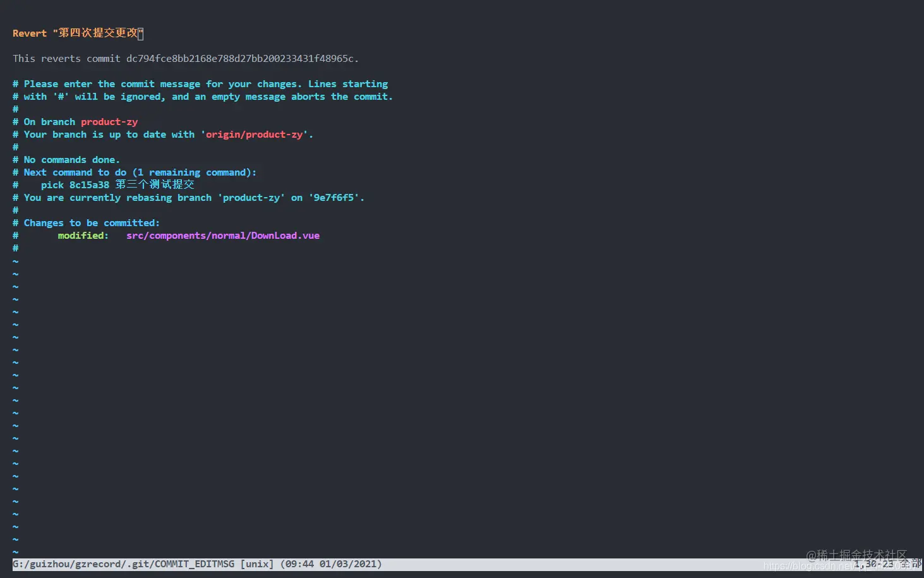The image size is (924, 578).
Task: Click 'Changes to be committed:' heading
Action: tap(92, 223)
